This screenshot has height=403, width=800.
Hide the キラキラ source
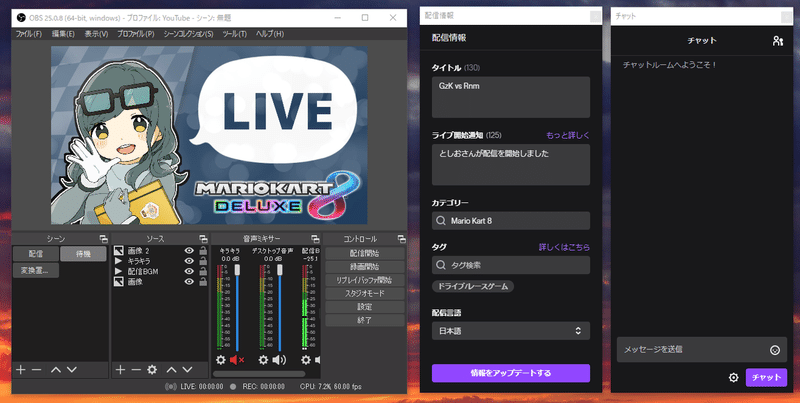[x=189, y=261]
